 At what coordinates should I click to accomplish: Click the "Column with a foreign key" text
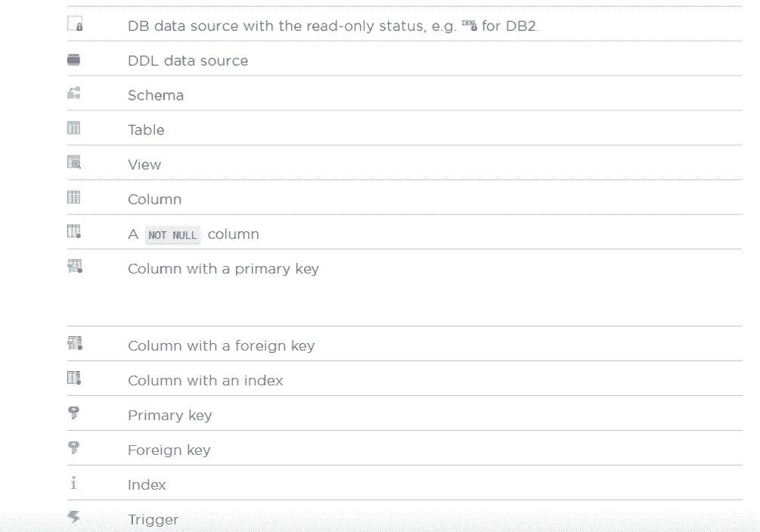click(221, 346)
